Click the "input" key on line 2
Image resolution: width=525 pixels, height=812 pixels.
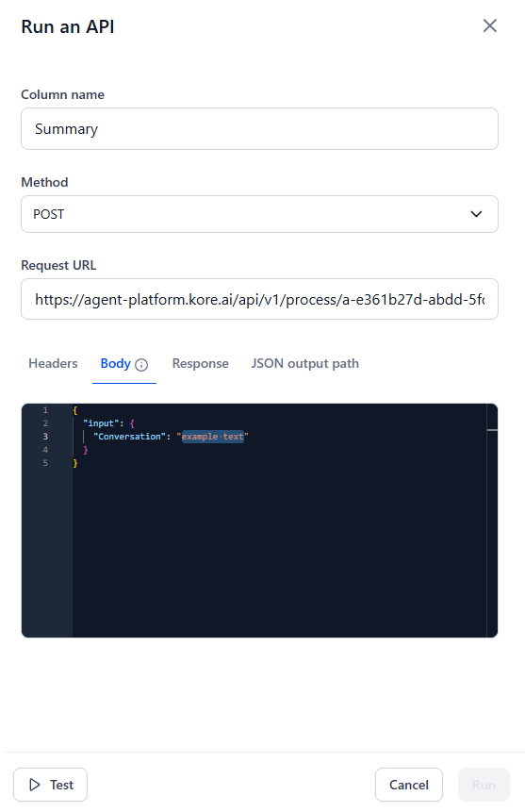101,423
